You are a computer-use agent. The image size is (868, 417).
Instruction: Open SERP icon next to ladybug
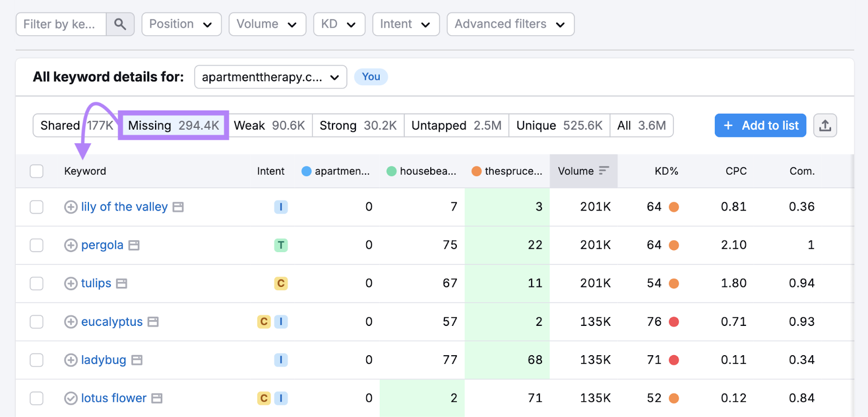pos(137,360)
